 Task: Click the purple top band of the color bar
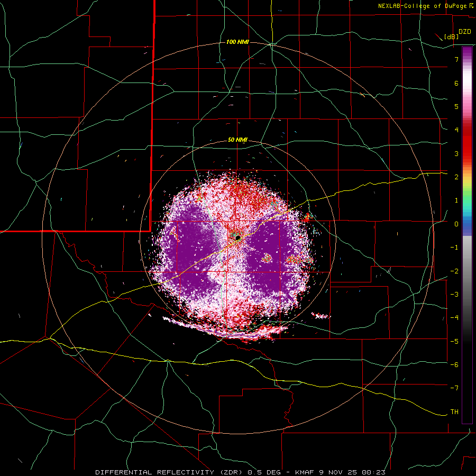pyautogui.click(x=467, y=52)
